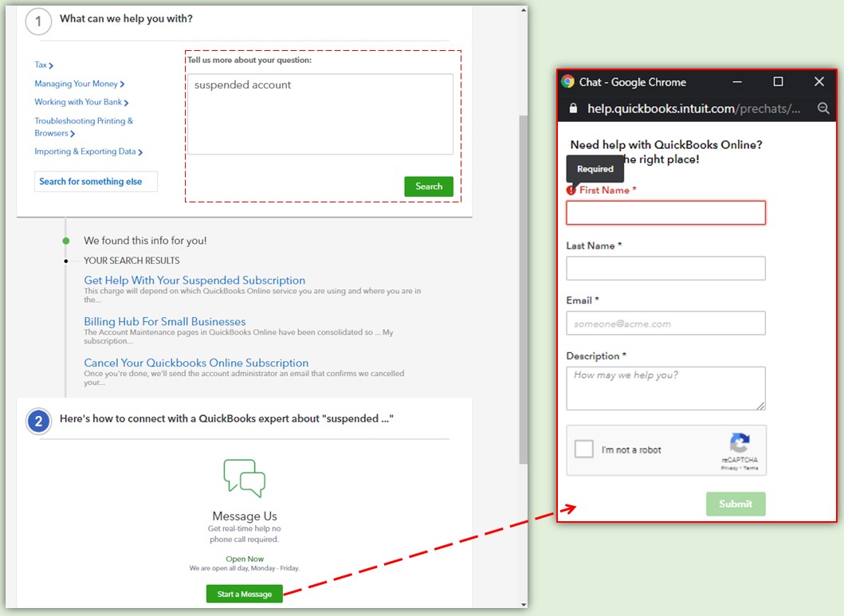Minimize the Chat Chrome window
This screenshot has height=616, width=844.
737,82
